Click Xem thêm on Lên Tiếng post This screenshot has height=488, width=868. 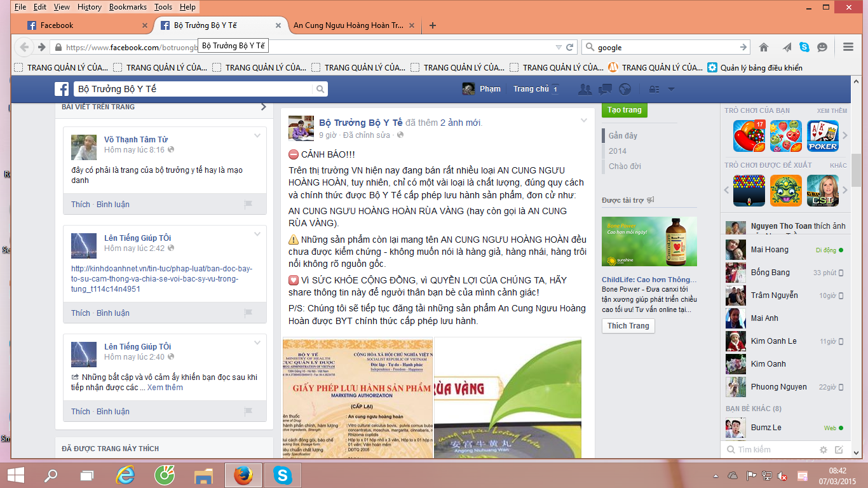click(165, 388)
